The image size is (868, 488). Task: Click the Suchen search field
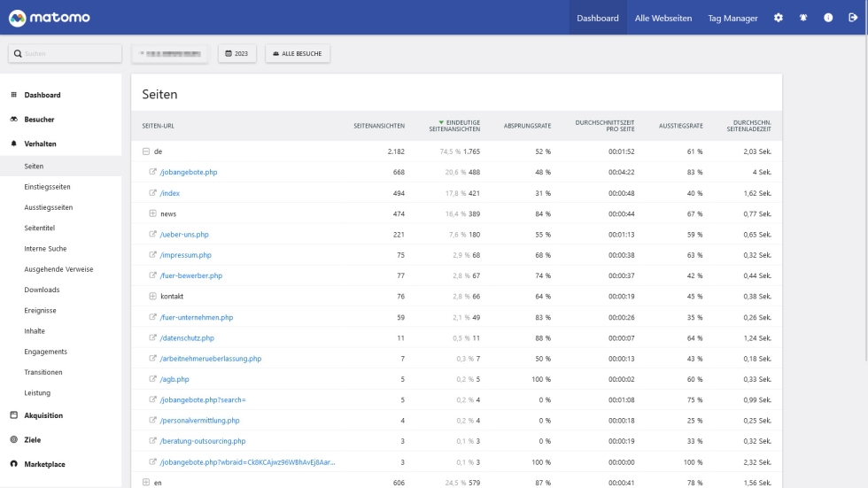tap(65, 54)
